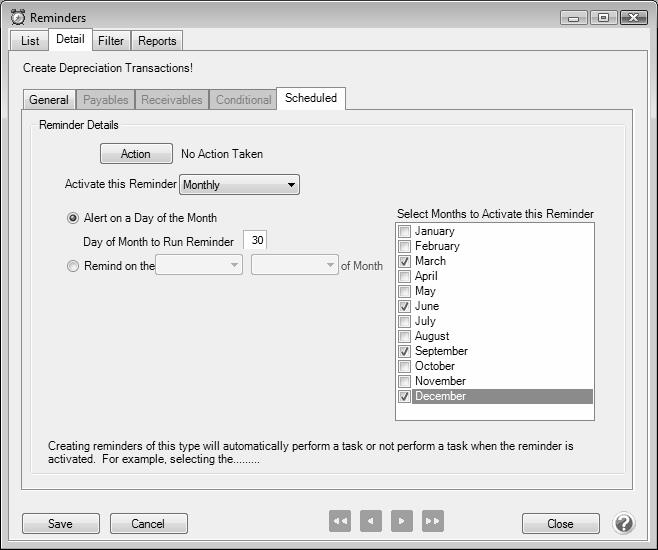
Task: Click the Reminders alarm clock title icon
Action: 17,18
